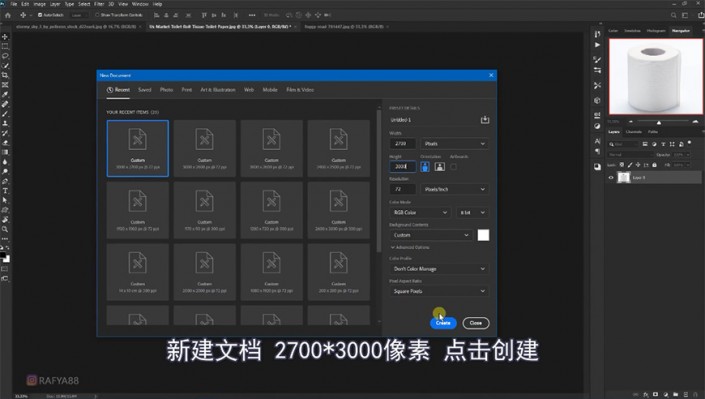Click the foreground color swatch
The height and width of the screenshot is (399, 705).
click(3, 255)
